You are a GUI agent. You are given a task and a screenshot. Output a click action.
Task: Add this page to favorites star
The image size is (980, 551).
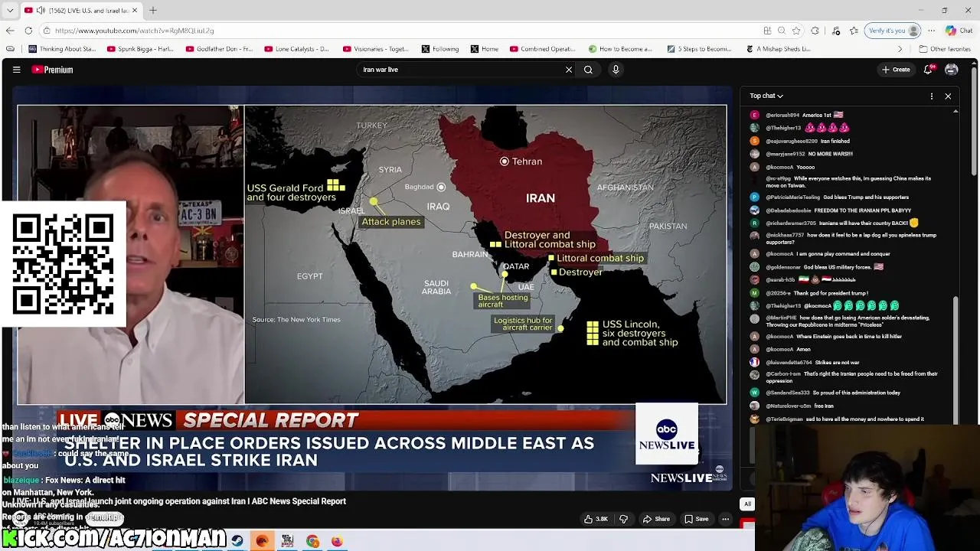(796, 31)
